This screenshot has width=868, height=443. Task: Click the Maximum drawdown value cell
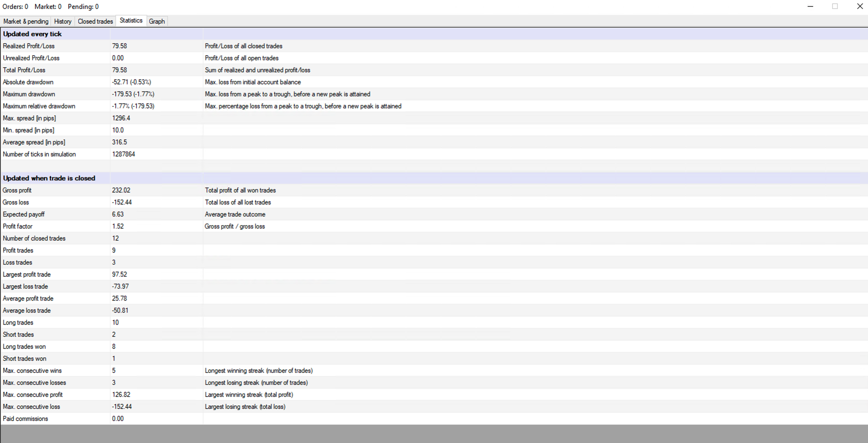[133, 94]
